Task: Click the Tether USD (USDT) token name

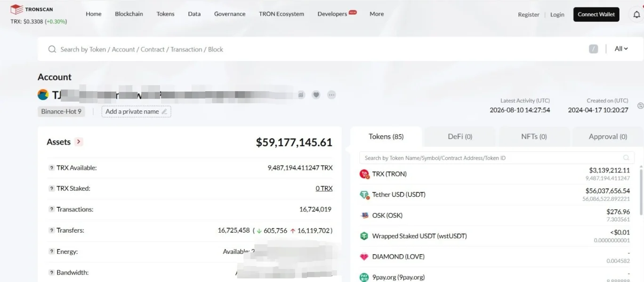Action: tap(399, 195)
